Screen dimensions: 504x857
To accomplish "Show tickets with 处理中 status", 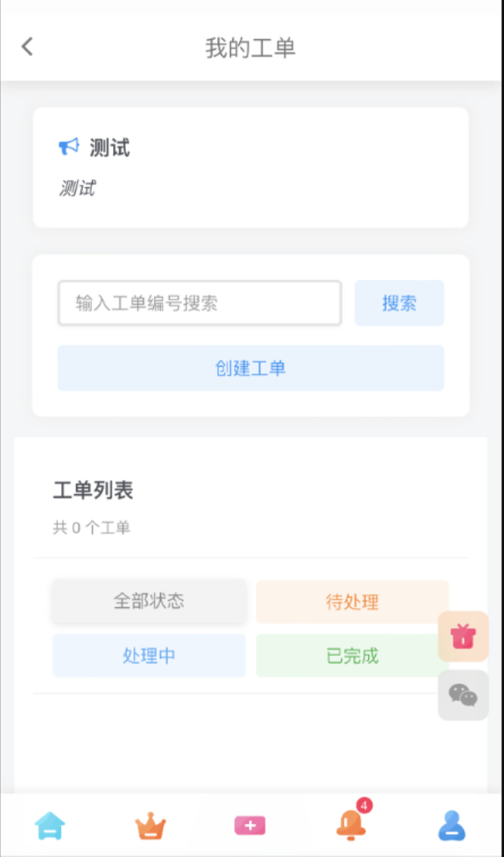I will tap(149, 656).
